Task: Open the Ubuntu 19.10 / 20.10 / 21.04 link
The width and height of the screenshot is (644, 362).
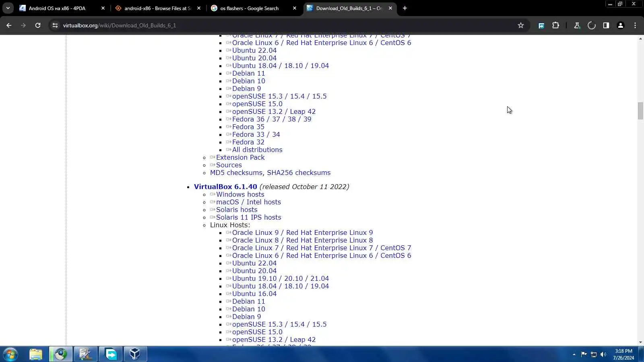Action: pos(281,278)
